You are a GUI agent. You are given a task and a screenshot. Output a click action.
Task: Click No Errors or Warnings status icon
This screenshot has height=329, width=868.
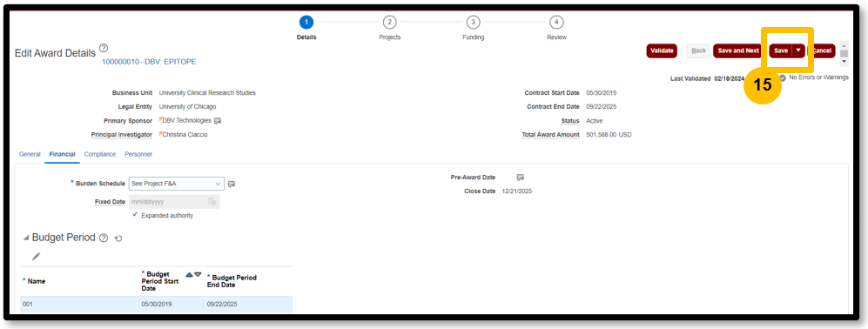[x=782, y=77]
